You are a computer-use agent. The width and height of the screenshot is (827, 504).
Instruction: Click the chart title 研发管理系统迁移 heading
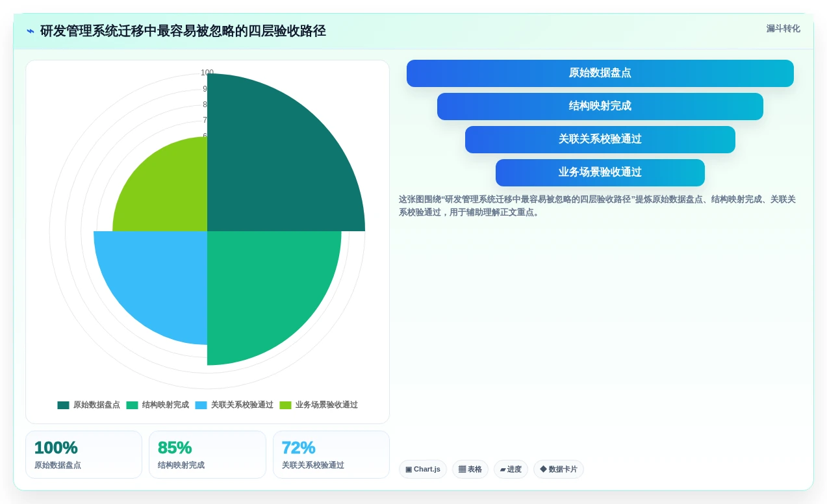[183, 31]
